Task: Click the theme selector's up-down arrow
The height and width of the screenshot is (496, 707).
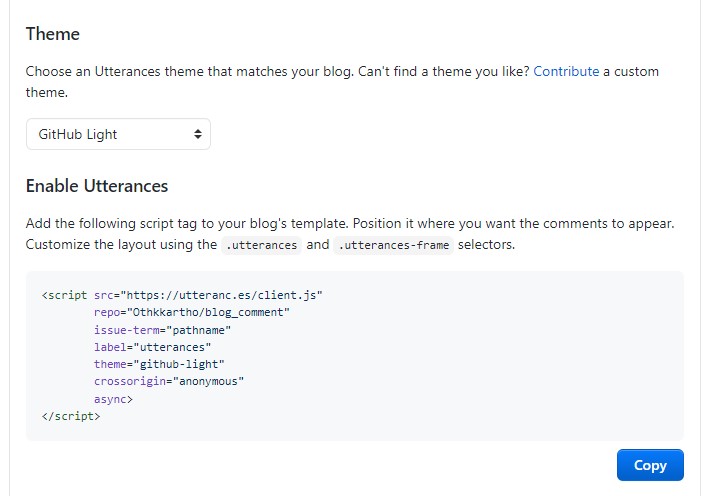Action: (197, 134)
